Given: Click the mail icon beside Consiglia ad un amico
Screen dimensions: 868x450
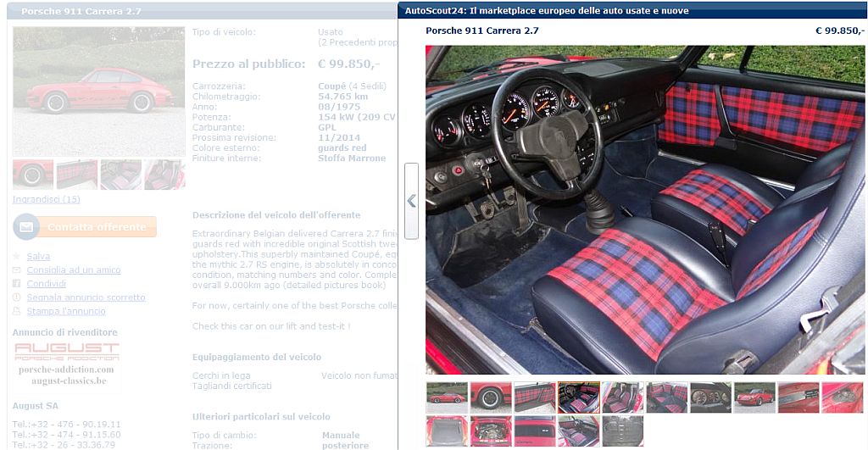Looking at the screenshot, I should click(x=17, y=269).
